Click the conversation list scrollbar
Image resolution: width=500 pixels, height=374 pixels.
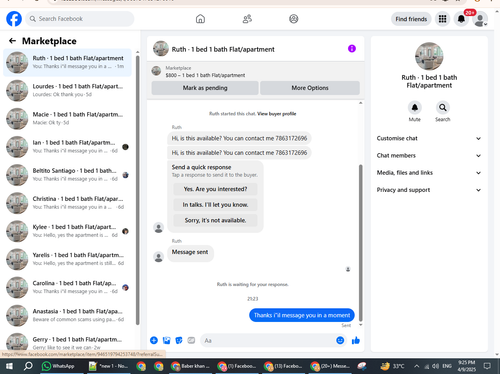(x=138, y=190)
